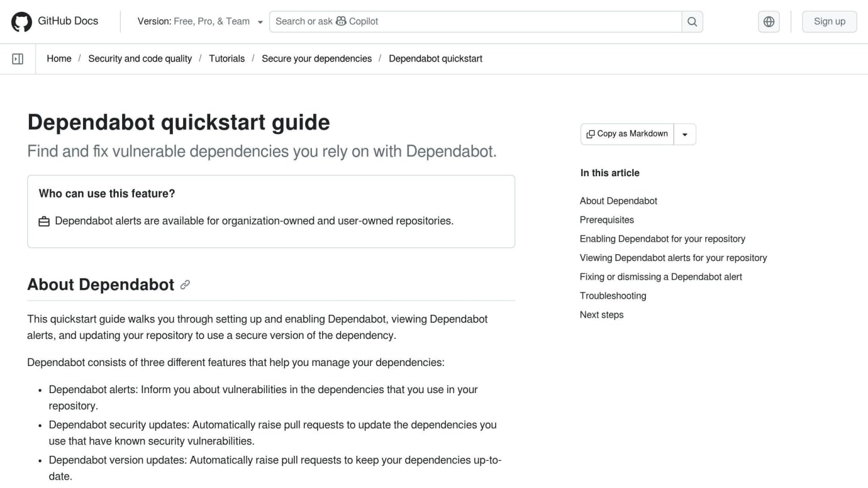Click the Copilot icon in the search placeholder
The width and height of the screenshot is (868, 488).
click(341, 21)
